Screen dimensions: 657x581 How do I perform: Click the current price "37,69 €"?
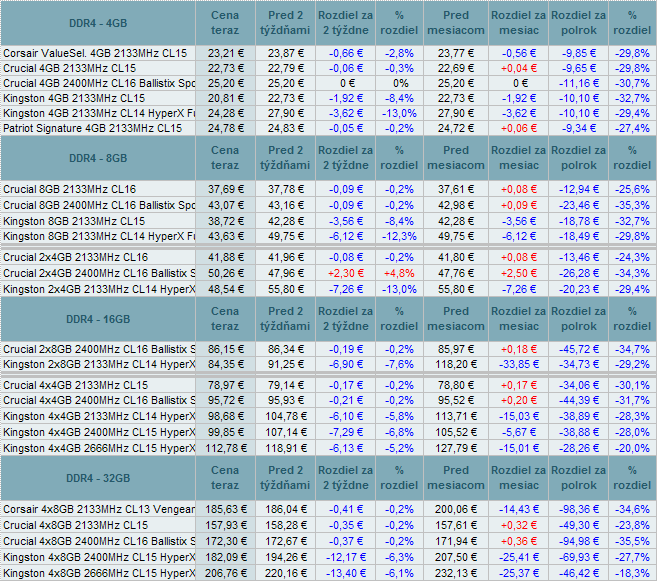225,189
